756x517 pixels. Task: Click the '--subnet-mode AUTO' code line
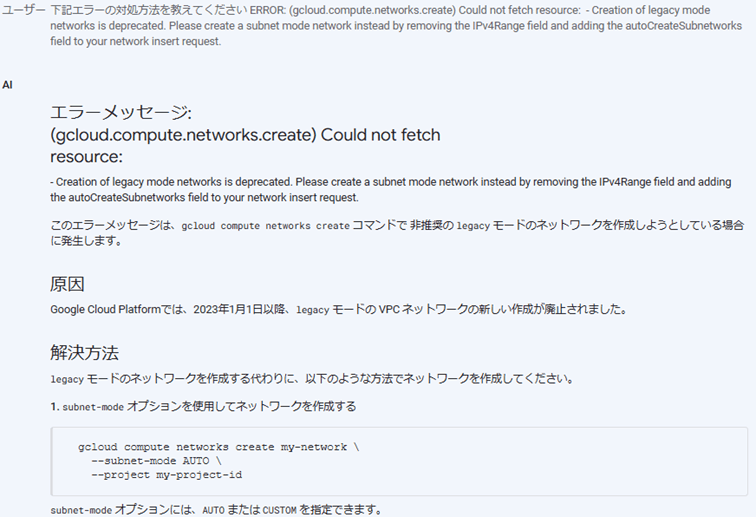(156, 461)
